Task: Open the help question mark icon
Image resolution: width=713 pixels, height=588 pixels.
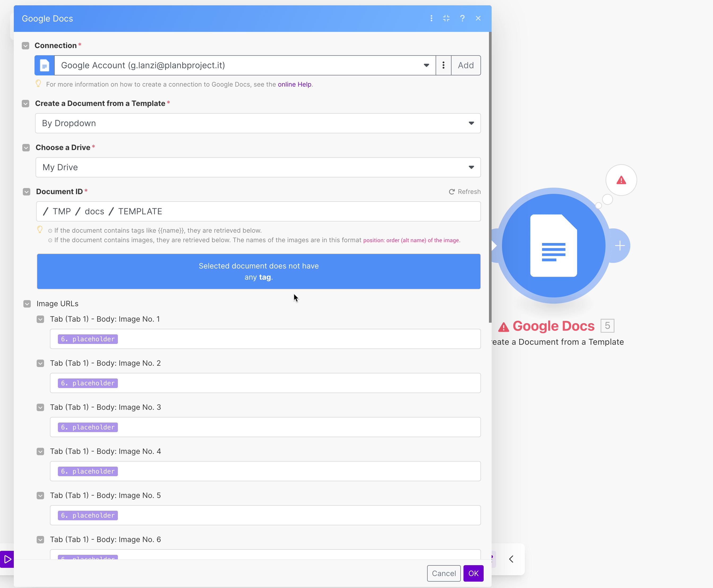Action: tap(462, 18)
